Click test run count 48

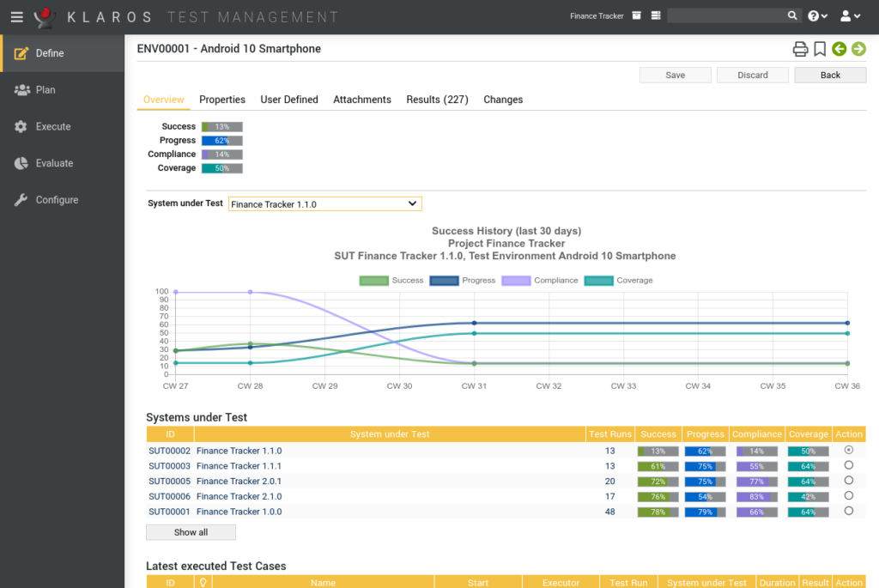click(610, 512)
